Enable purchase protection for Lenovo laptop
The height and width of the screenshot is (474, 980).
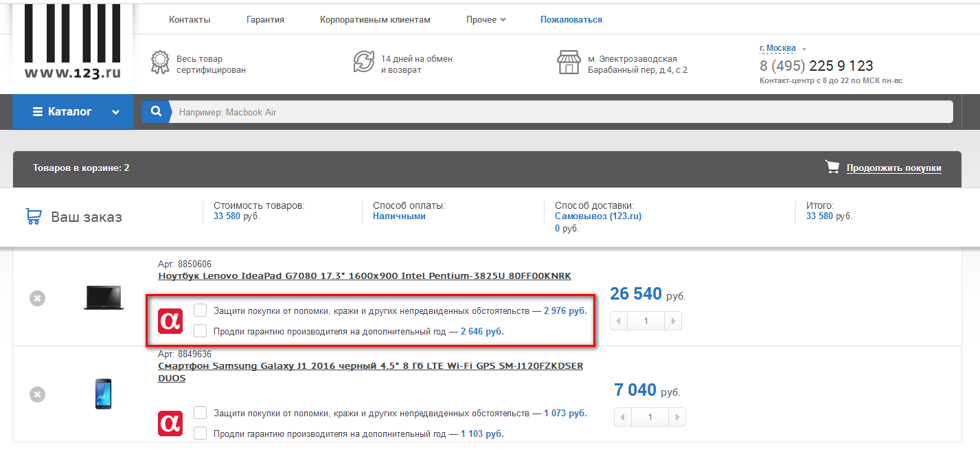[x=201, y=311]
